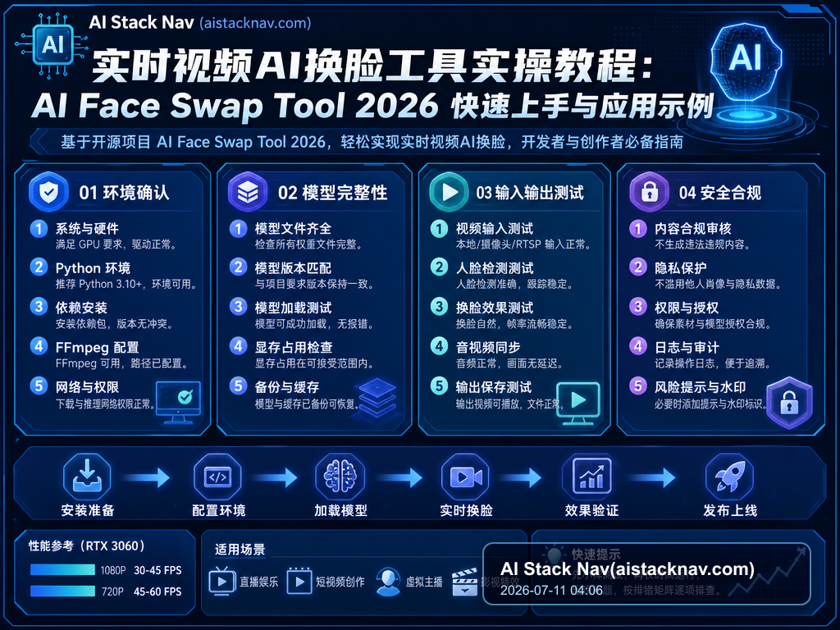Select the 加载模型 brain icon

point(340,477)
